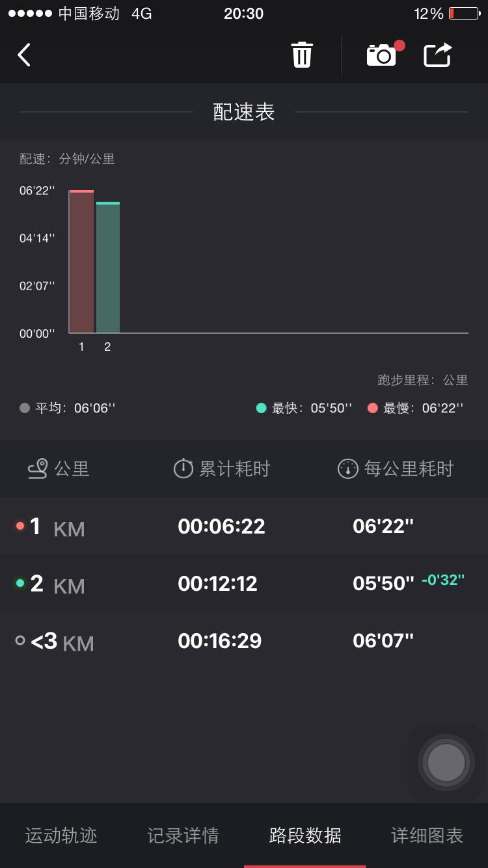This screenshot has width=488, height=868.
Task: Tap the gauge icon beside 每公里耗时
Action: [347, 468]
